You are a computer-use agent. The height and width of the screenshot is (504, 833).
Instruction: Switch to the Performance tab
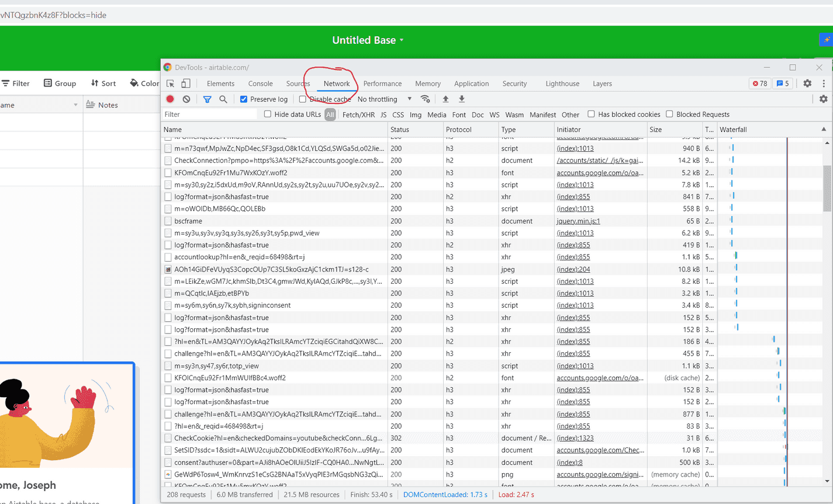[382, 83]
